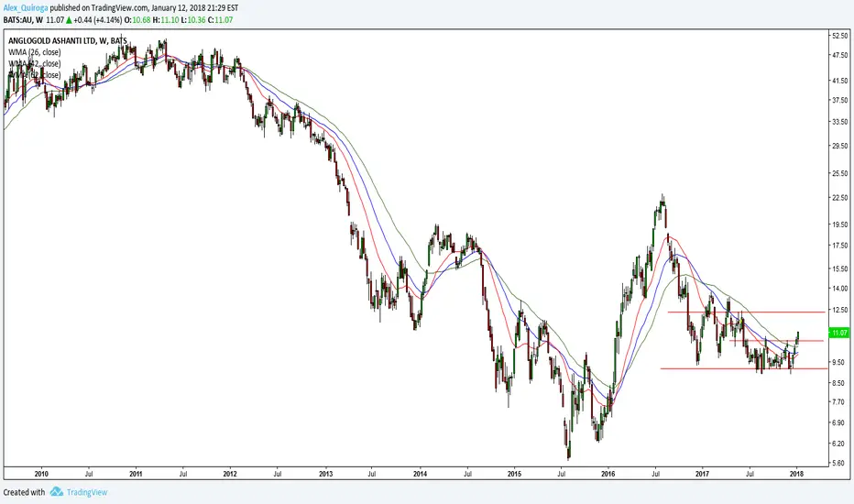
Task: Click the 33.50 price axis label
Action: (839, 122)
